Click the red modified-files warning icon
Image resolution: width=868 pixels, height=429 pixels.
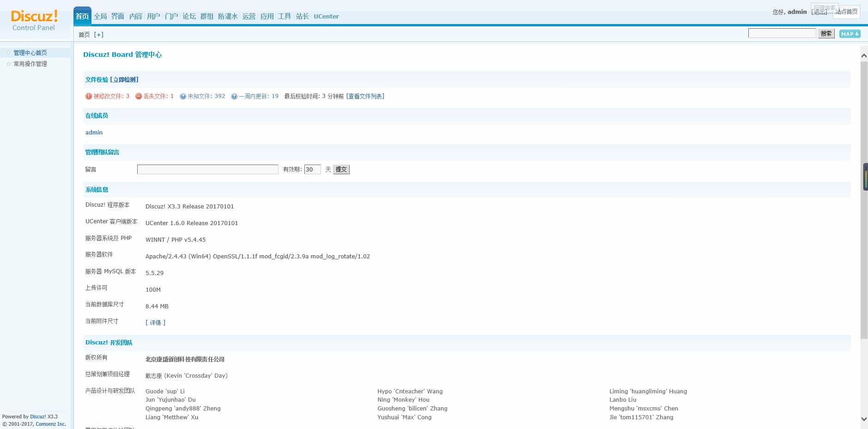click(89, 96)
